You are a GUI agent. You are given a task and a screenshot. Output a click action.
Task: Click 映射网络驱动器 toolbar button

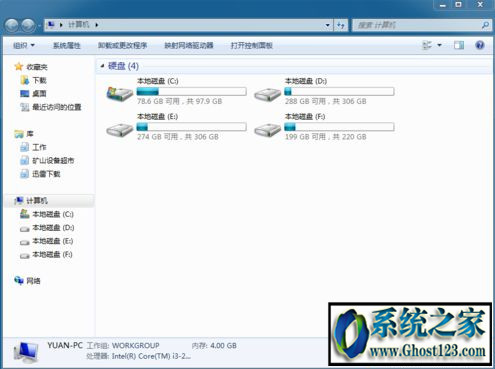(189, 45)
